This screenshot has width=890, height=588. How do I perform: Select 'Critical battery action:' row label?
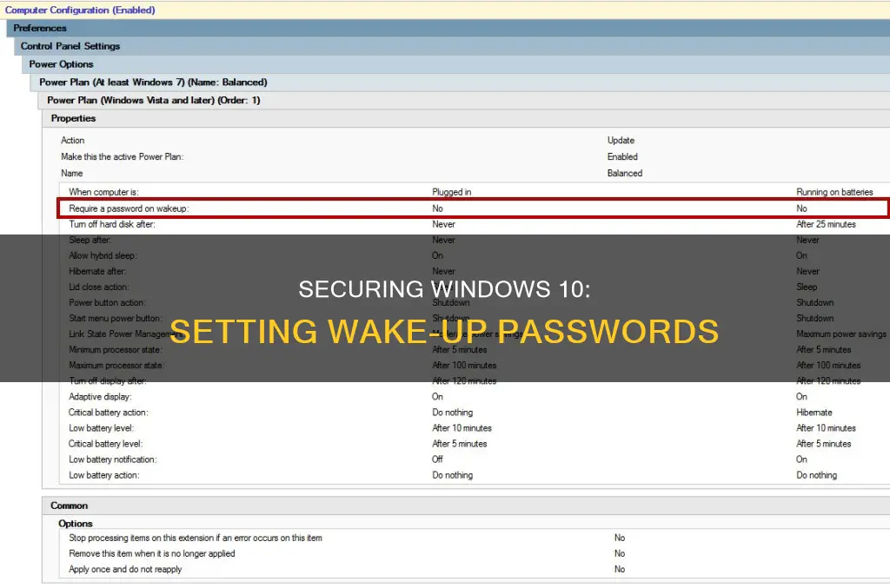point(109,413)
